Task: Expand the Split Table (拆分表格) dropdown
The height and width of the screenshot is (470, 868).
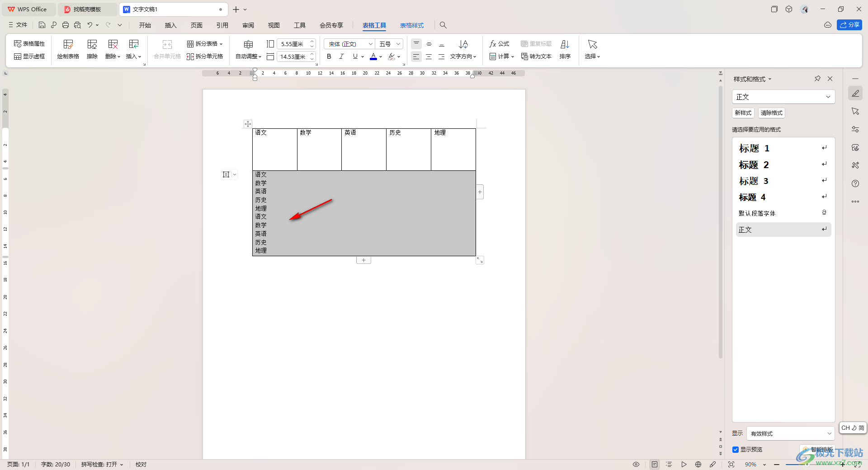Action: (x=205, y=44)
